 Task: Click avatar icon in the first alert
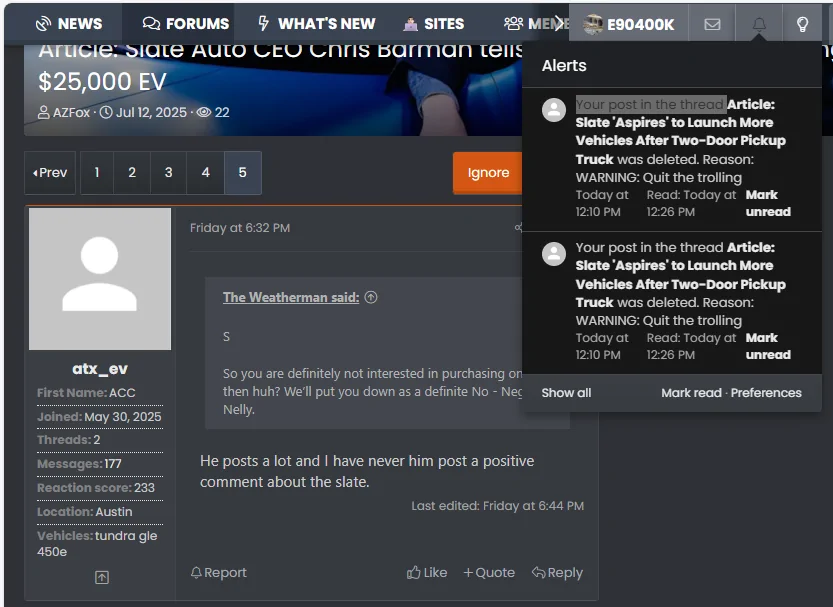pyautogui.click(x=554, y=110)
